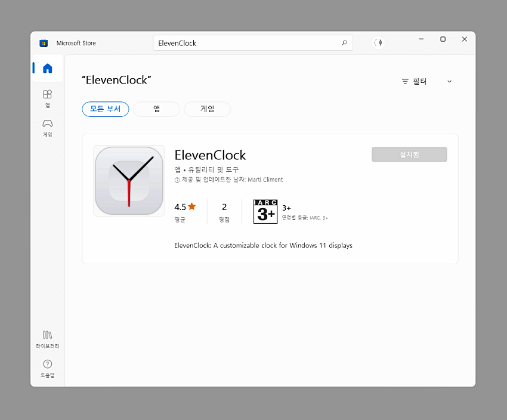The width and height of the screenshot is (507, 420).
Task: Enable the 앱 filter chip
Action: click(156, 109)
